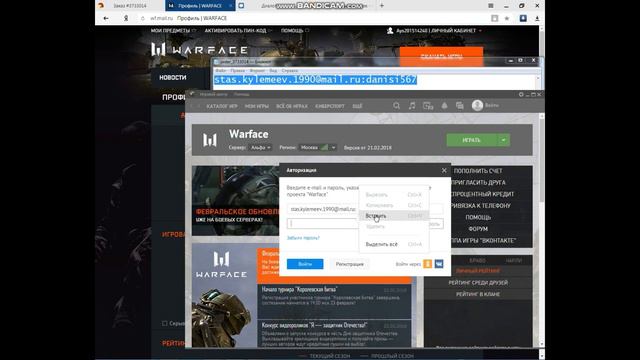640x360 pixels.
Task: Open МОИ ИГРЫ in Game Center
Action: (x=257, y=106)
